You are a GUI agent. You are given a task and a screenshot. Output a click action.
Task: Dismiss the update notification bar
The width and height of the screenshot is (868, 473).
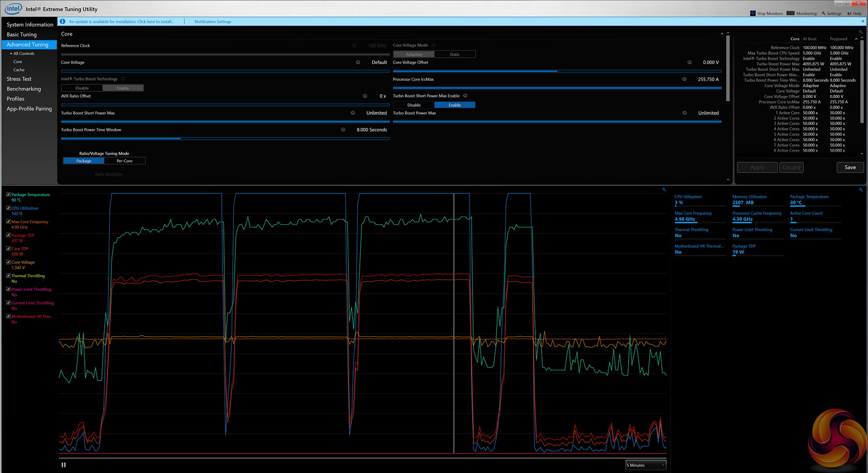862,21
